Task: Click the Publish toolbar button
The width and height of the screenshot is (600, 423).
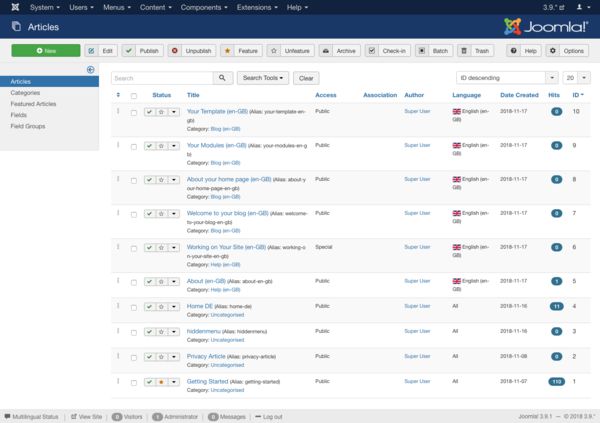Action: [x=143, y=51]
